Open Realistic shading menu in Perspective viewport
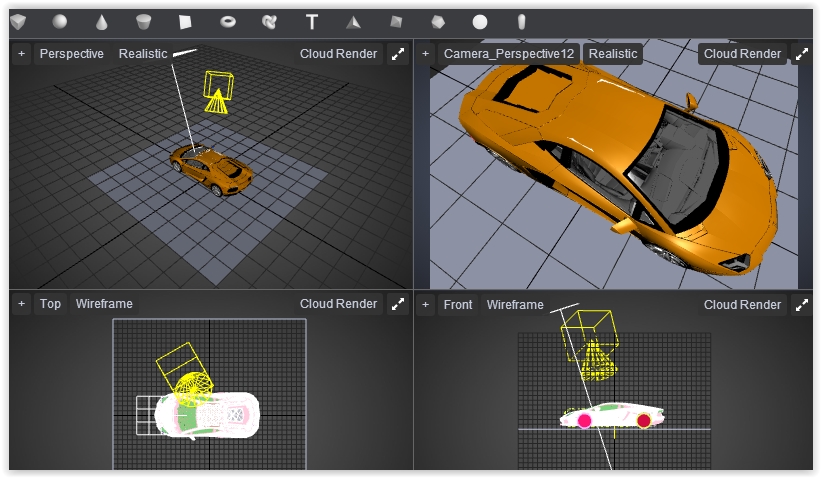 143,54
